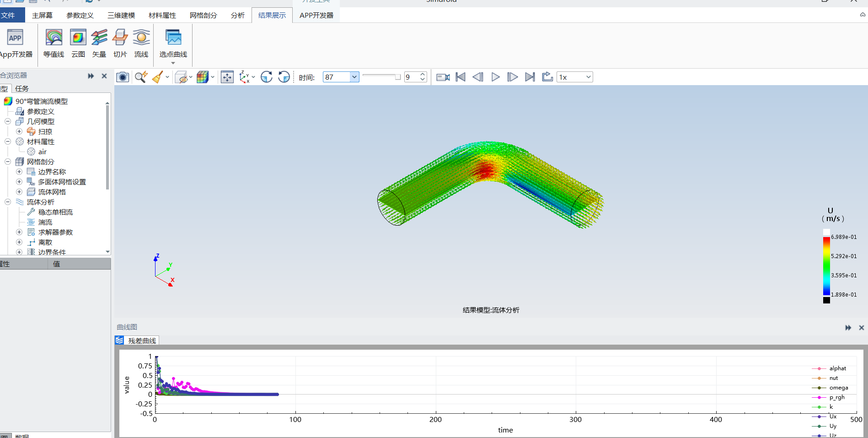Open the broom icon dropdown arrow
Image resolution: width=868 pixels, height=438 pixels.
167,77
